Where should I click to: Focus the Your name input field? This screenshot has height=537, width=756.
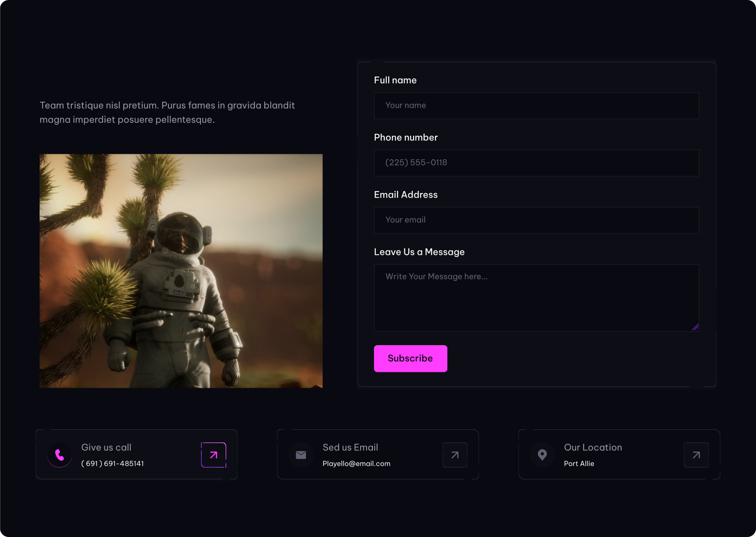(x=536, y=106)
